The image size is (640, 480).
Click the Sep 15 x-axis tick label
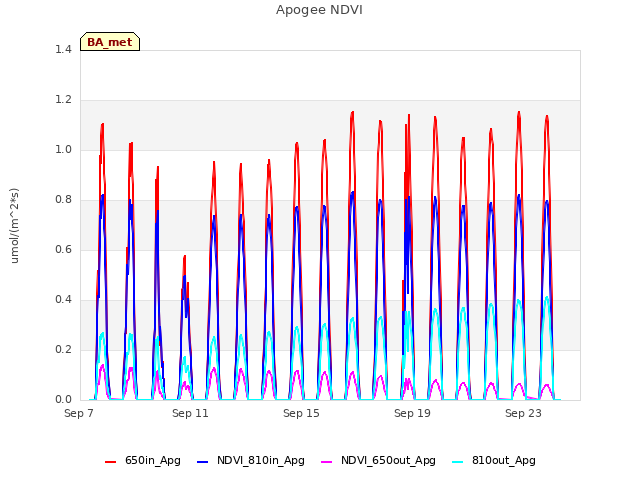pos(301,413)
